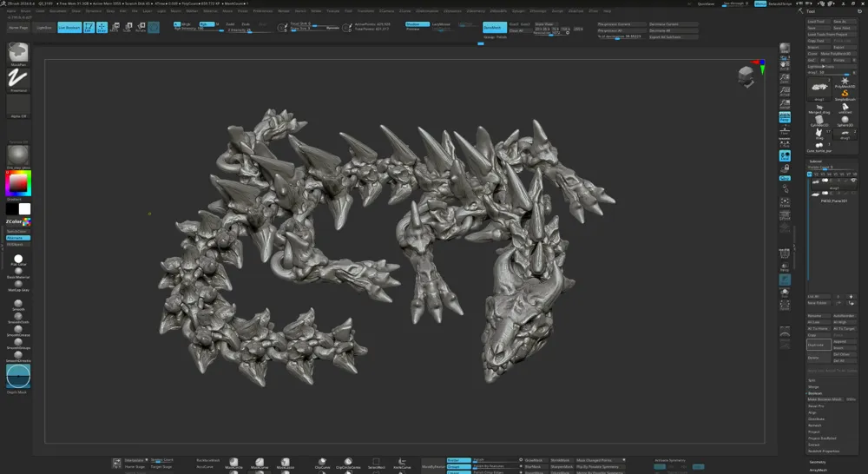Click the Frame view icon
The width and height of the screenshot is (868, 474).
[x=785, y=202]
